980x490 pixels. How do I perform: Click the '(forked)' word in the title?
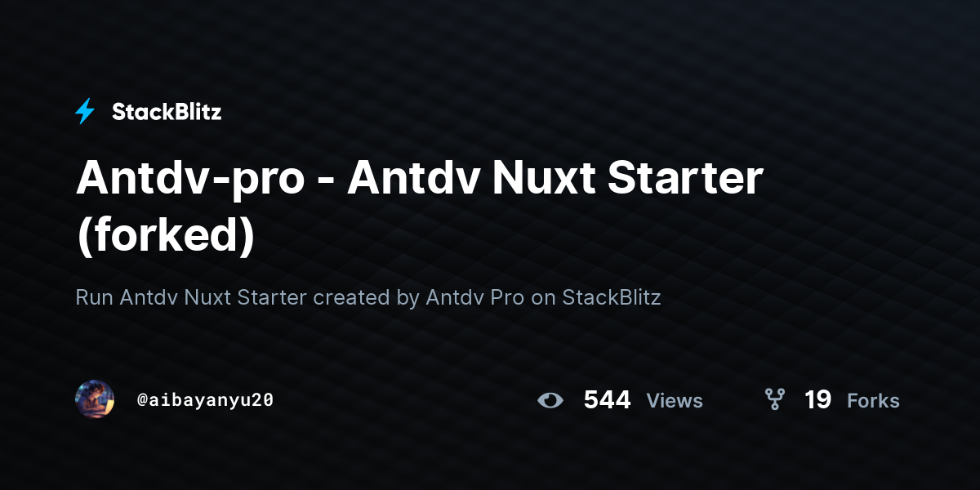pos(165,234)
